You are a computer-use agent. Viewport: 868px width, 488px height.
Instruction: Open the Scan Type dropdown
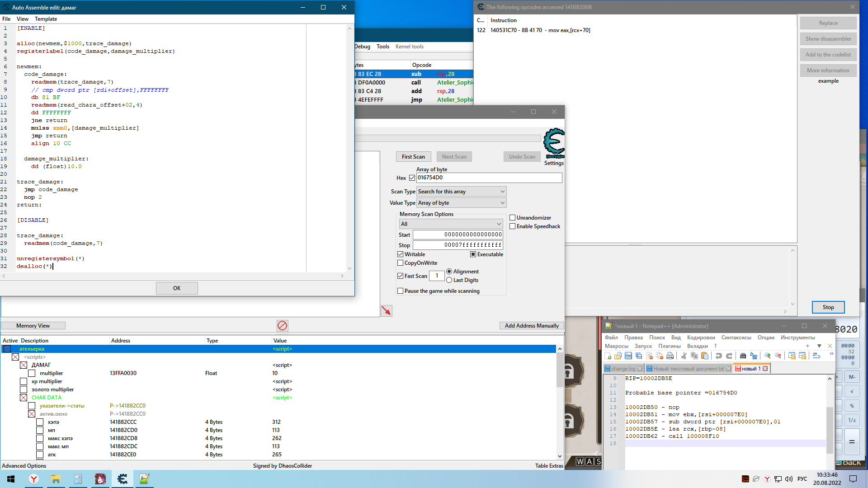[461, 192]
